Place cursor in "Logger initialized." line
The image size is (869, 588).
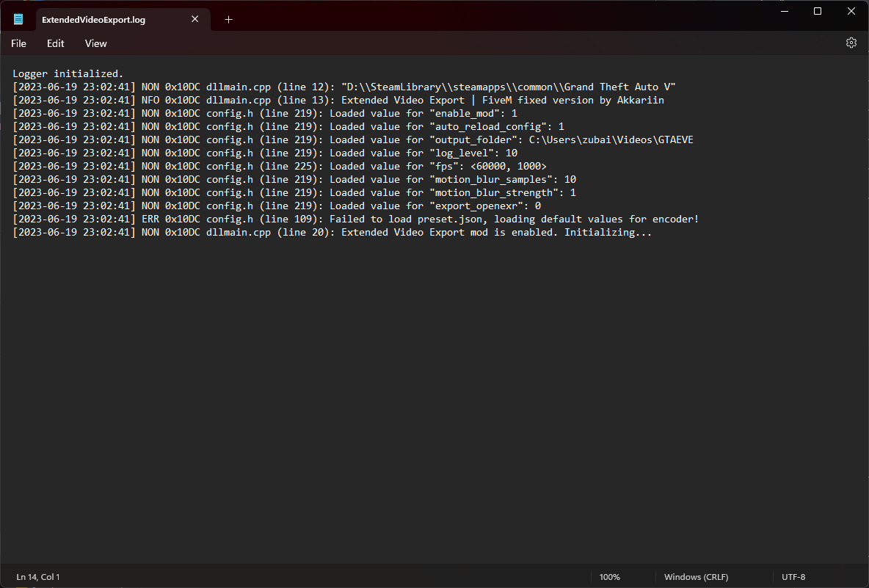coord(68,73)
